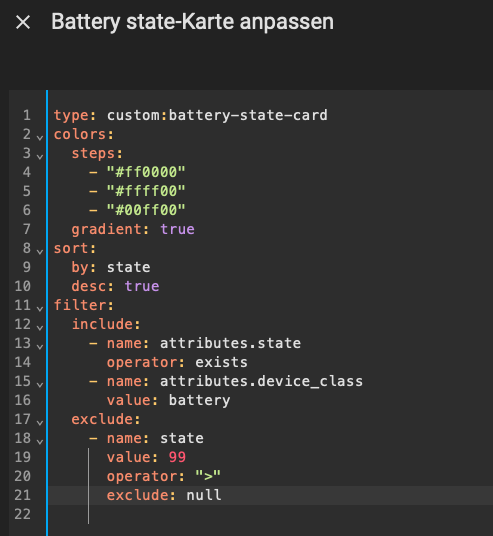Collapse the steps block fold arrow
493x536 pixels.
(40, 157)
